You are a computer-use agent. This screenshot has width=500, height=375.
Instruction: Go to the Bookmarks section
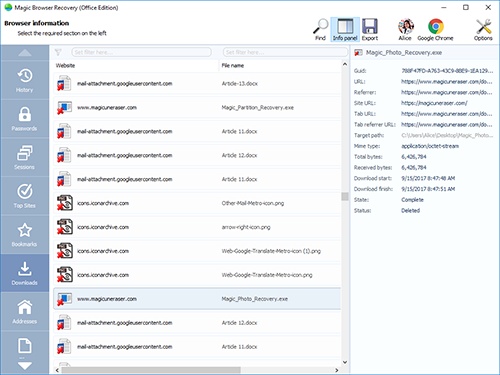click(25, 235)
